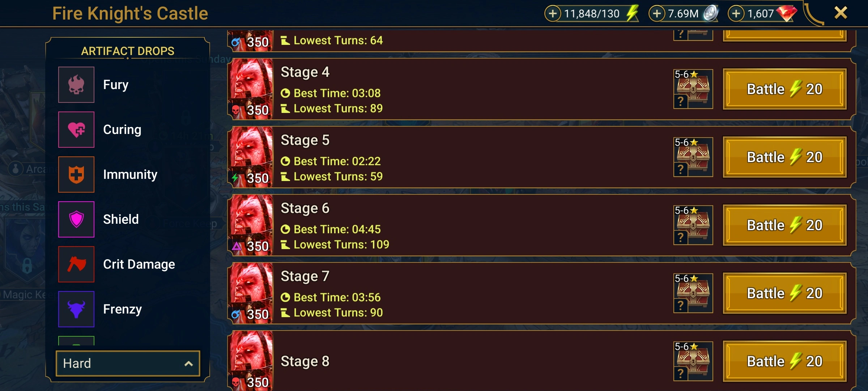Viewport: 868px width, 391px height.
Task: Close the Fire Knight's Castle window
Action: [x=841, y=13]
